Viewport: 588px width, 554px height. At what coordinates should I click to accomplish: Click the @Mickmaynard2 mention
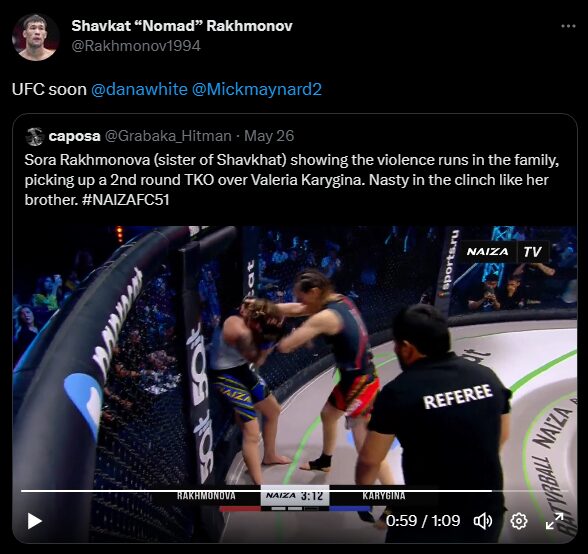[257, 89]
